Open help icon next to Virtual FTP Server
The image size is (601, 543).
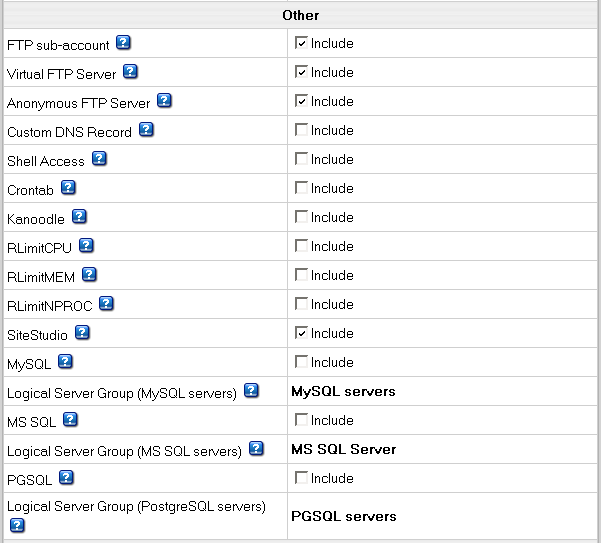click(130, 72)
